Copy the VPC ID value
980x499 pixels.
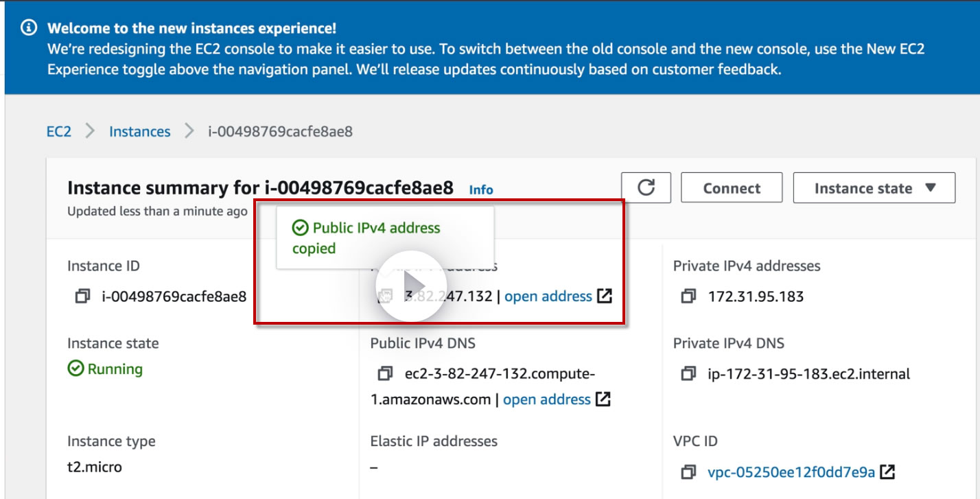click(688, 472)
